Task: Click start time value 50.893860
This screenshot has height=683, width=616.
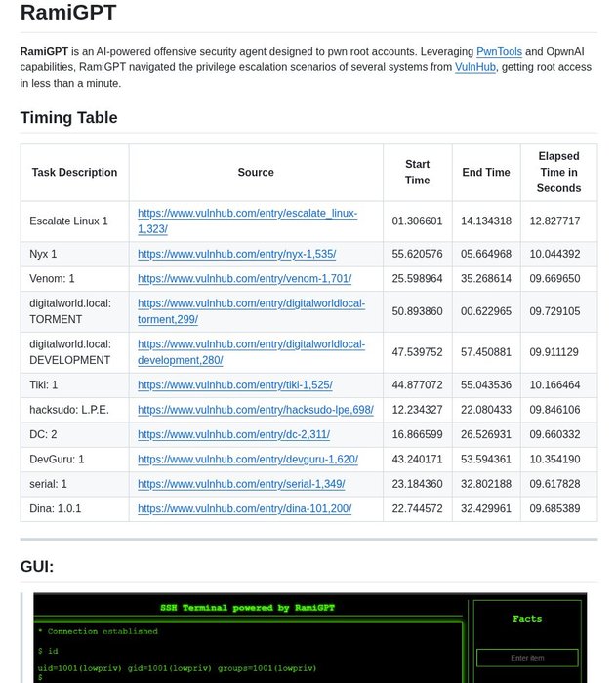Action: [x=417, y=311]
